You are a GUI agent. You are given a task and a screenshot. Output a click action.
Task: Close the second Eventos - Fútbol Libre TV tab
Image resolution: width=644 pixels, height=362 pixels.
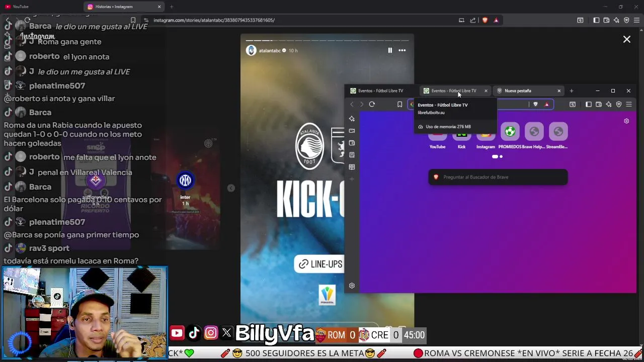[x=486, y=91]
